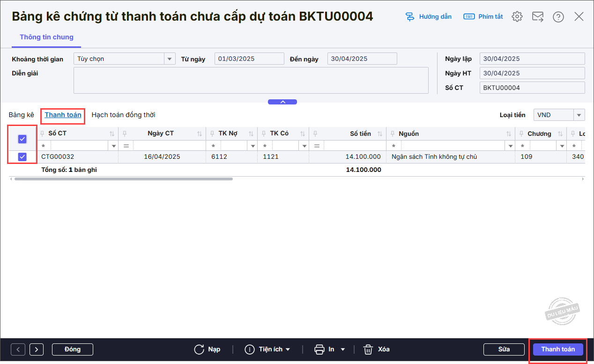Click the Từ ngày date field
Image resolution: width=594 pixels, height=364 pixels.
tap(249, 59)
